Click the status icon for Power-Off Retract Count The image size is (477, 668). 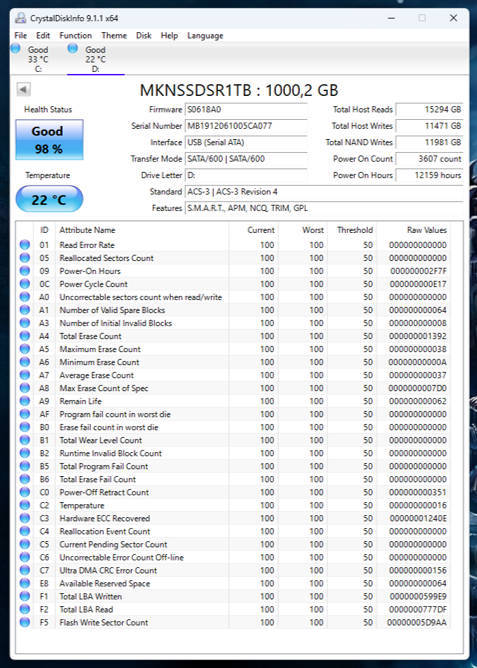point(25,492)
